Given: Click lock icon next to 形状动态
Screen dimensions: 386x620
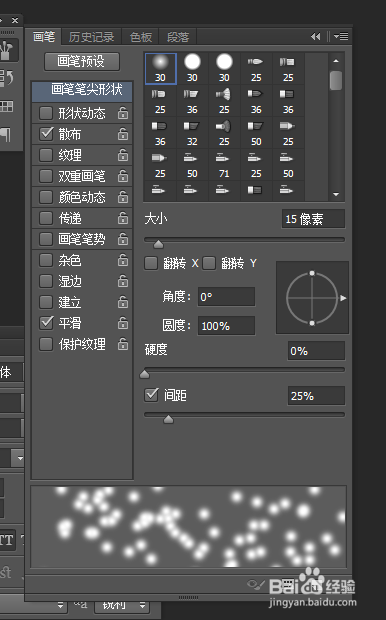Looking at the screenshot, I should pos(123,113).
